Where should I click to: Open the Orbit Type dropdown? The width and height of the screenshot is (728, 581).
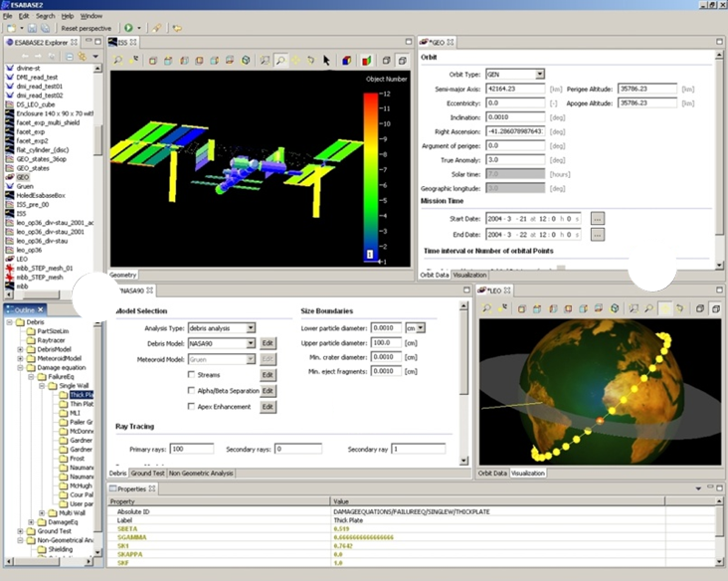tap(539, 74)
